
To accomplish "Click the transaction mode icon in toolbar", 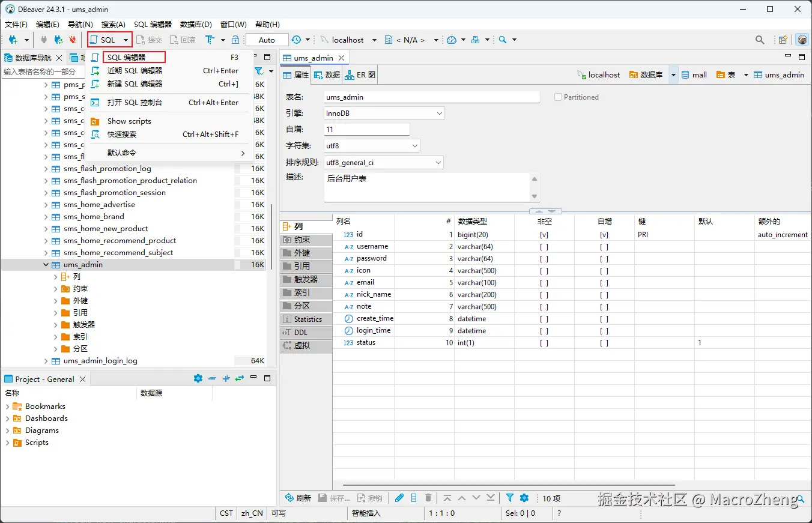I will pyautogui.click(x=210, y=40).
